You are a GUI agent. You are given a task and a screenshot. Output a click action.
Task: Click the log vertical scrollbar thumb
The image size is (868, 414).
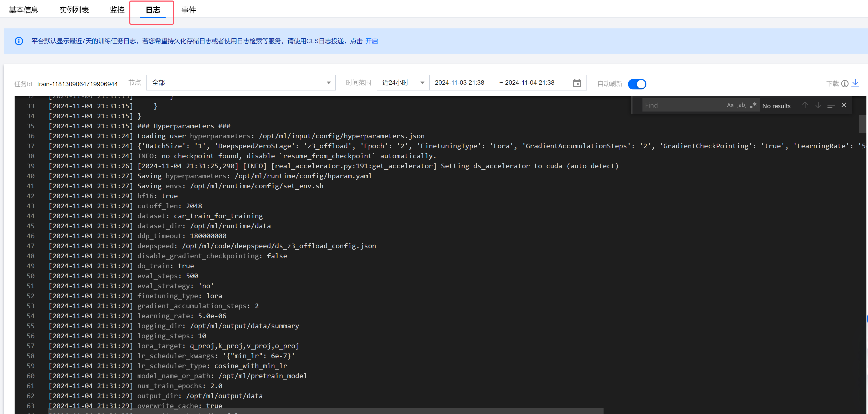pyautogui.click(x=862, y=124)
